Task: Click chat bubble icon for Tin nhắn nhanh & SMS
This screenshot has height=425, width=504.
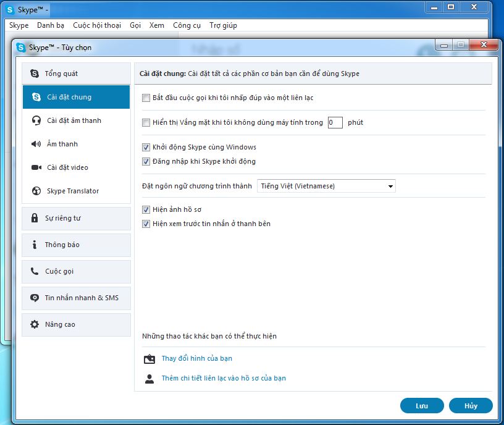Action: click(x=34, y=298)
